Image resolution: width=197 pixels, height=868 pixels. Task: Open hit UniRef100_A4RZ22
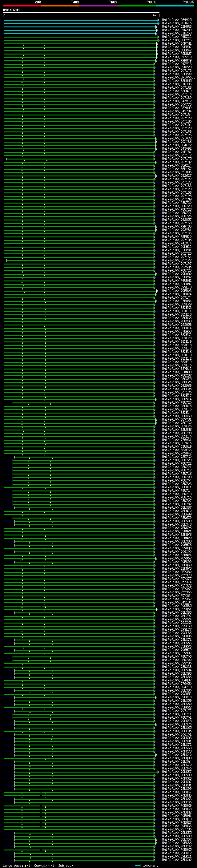click(x=177, y=37)
